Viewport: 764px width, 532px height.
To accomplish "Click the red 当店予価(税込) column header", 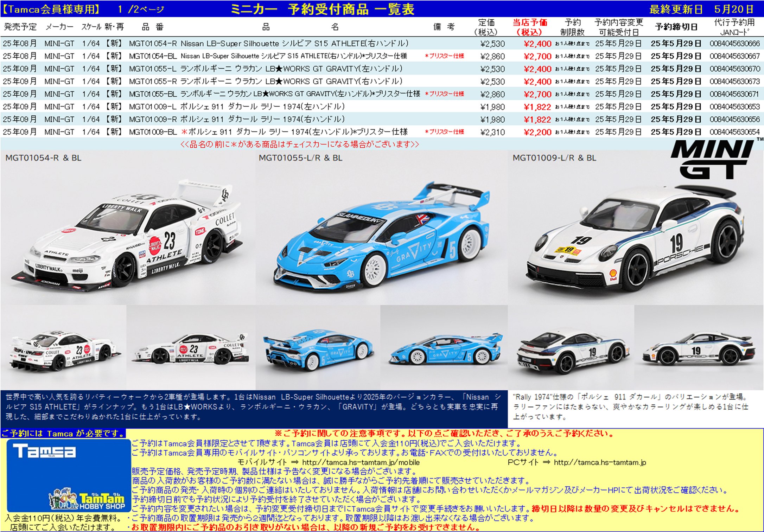I will [x=530, y=27].
